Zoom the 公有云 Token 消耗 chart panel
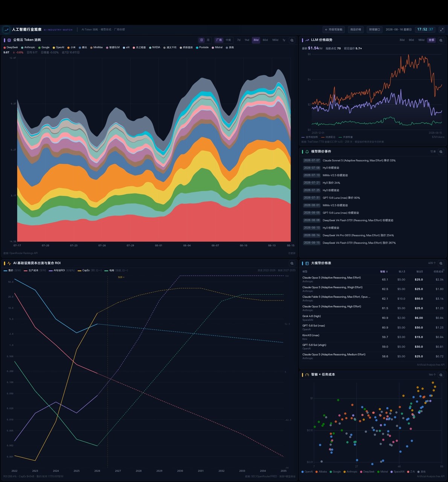448x482 pixels. (292, 40)
